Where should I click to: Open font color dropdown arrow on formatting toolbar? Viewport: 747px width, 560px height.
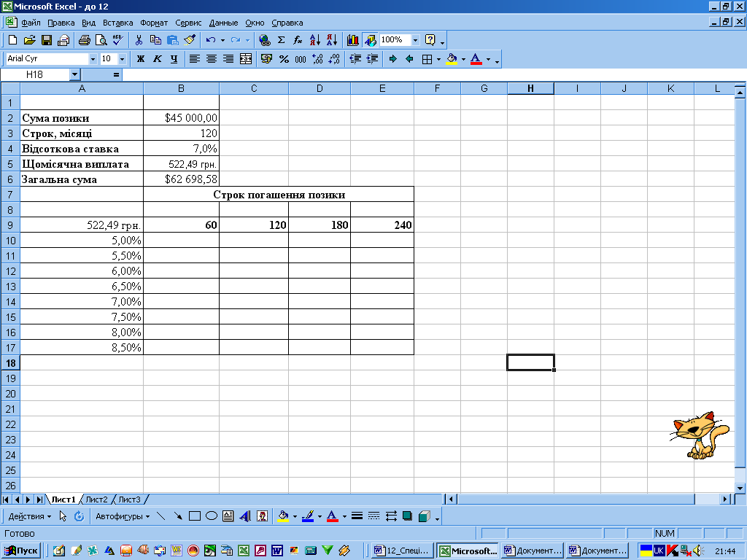[488, 60]
